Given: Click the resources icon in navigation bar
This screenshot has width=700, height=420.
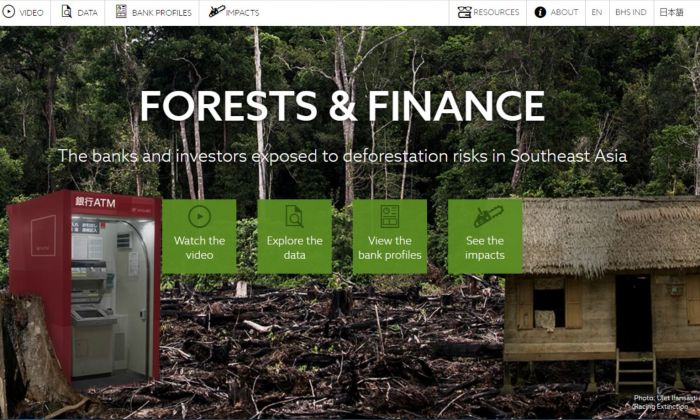Looking at the screenshot, I should 464,12.
